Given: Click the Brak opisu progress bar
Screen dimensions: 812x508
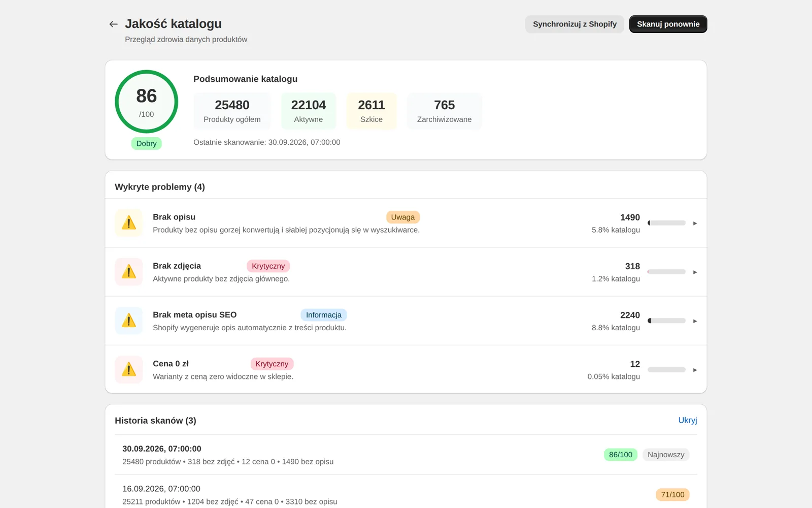Looking at the screenshot, I should 666,223.
